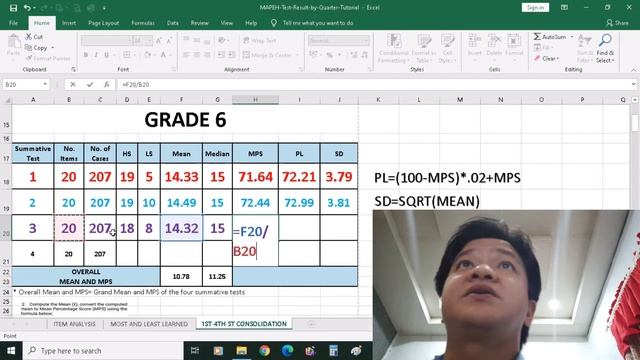Click Insert cells in the Cells group

click(x=474, y=48)
